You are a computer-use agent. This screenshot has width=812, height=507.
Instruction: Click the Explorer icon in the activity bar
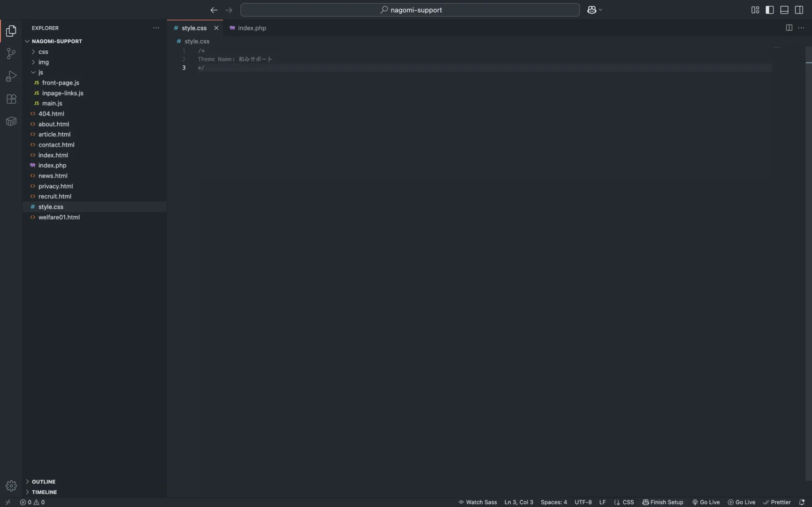pyautogui.click(x=11, y=31)
